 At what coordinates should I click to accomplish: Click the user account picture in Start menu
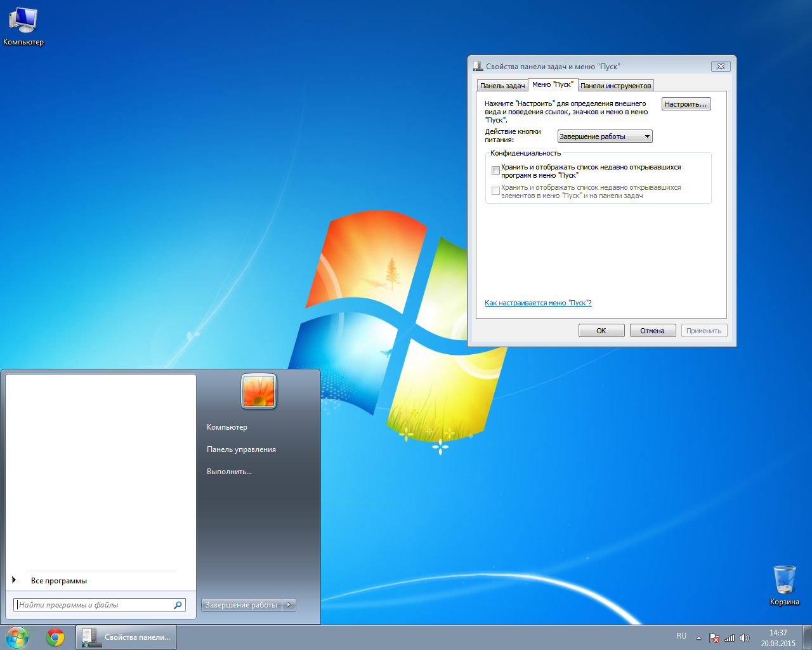[x=259, y=391]
